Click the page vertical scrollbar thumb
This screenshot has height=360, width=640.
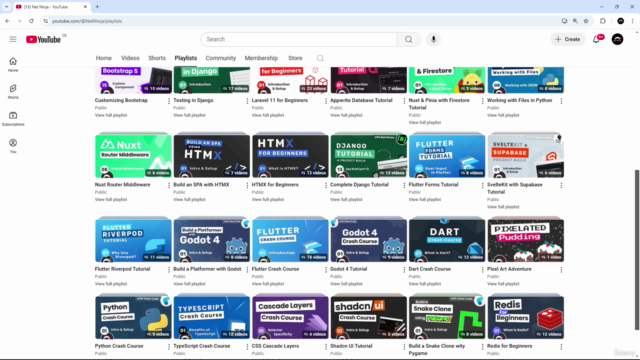[x=637, y=250]
